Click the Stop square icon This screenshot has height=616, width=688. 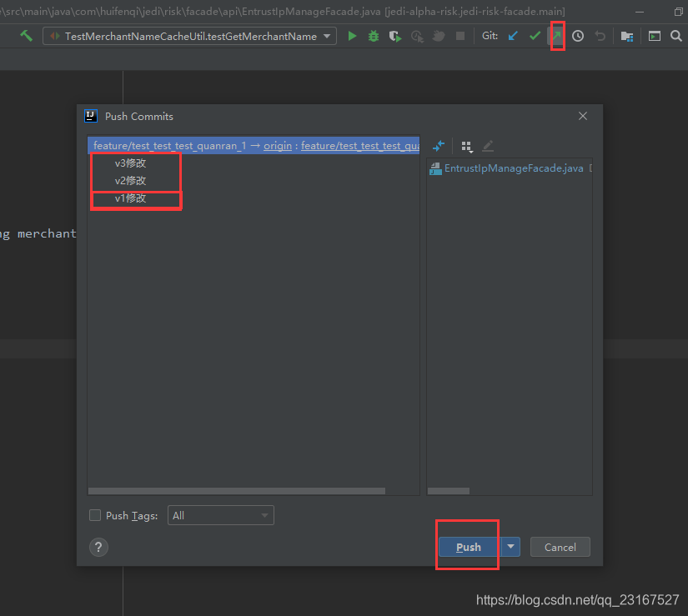460,36
